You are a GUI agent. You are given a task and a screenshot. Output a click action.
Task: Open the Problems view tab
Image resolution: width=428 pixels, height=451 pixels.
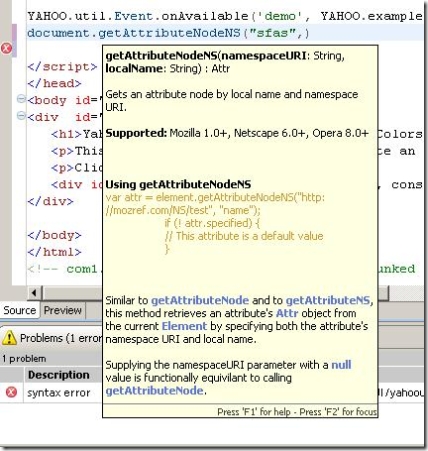(x=52, y=338)
